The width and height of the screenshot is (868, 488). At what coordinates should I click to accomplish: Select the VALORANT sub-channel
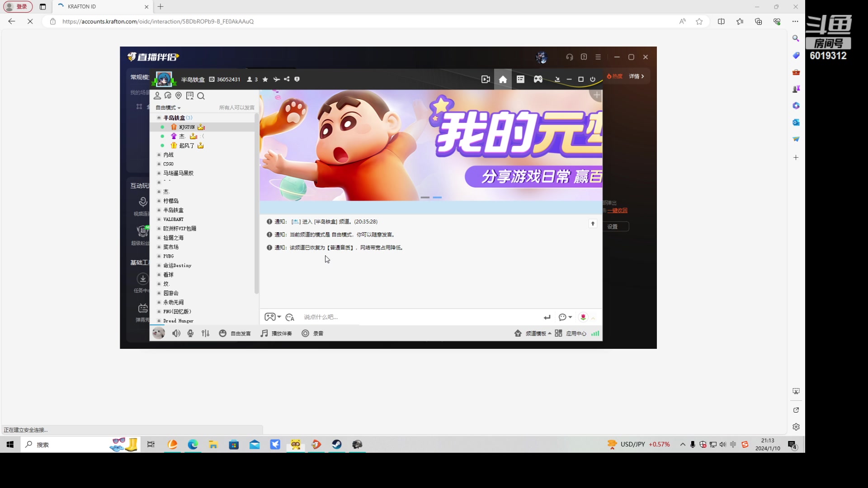(173, 219)
